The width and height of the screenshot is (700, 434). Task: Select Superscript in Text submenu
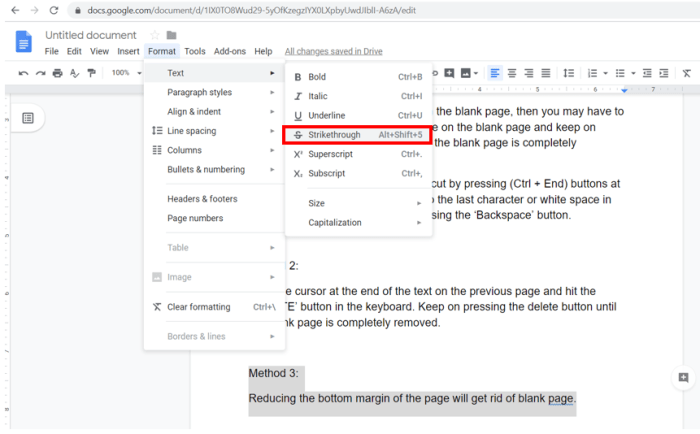pos(358,154)
